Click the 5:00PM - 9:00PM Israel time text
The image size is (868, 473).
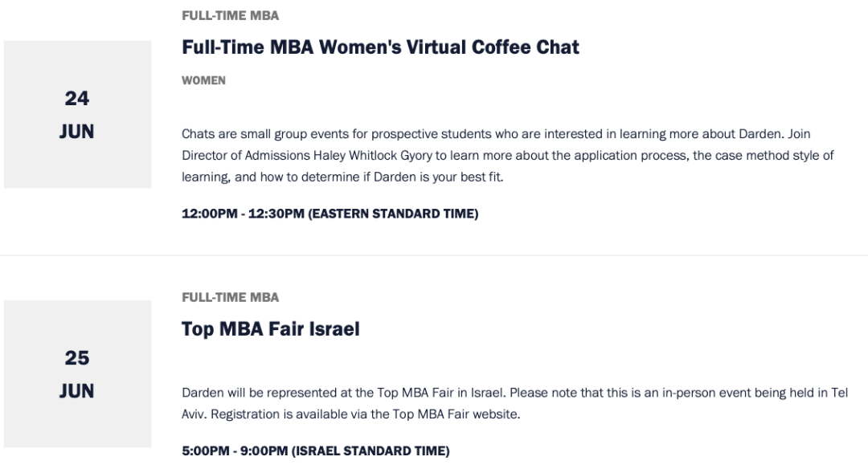[x=316, y=451]
